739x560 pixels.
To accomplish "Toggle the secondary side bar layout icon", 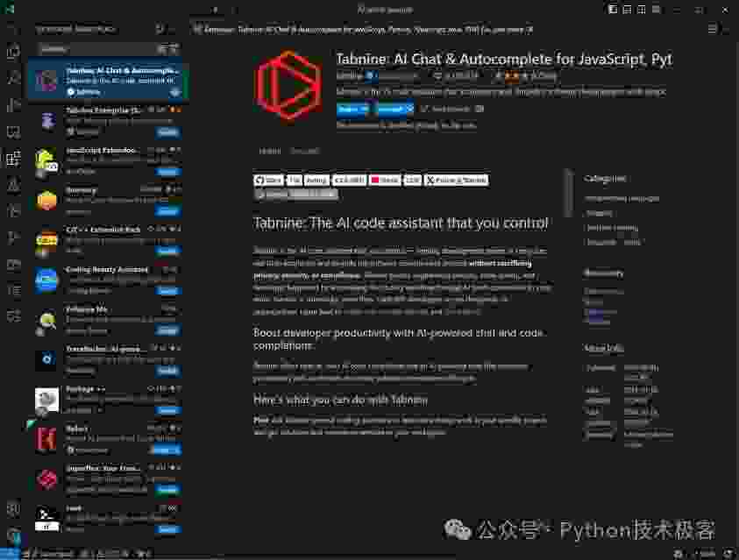I will tap(641, 10).
